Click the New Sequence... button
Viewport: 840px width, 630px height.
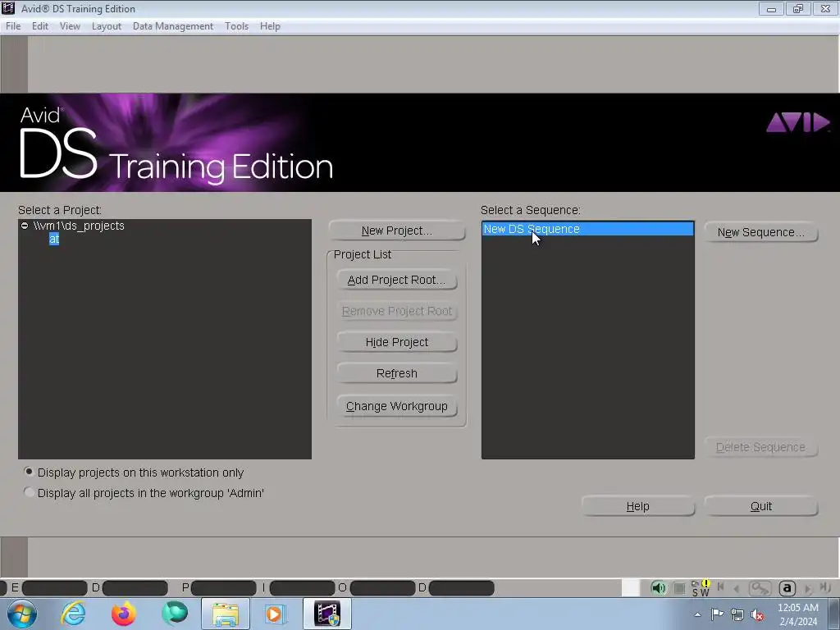coord(761,232)
